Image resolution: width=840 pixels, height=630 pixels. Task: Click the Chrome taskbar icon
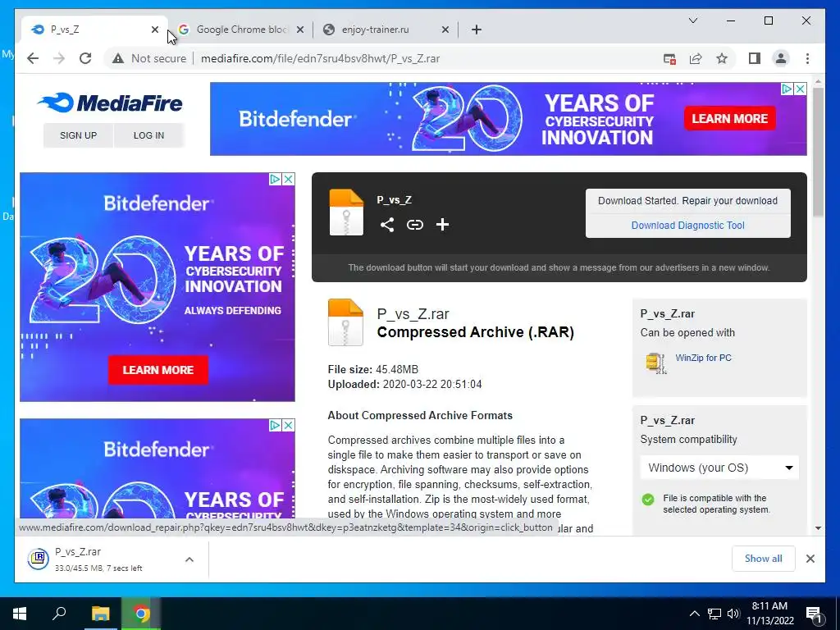[x=141, y=614]
